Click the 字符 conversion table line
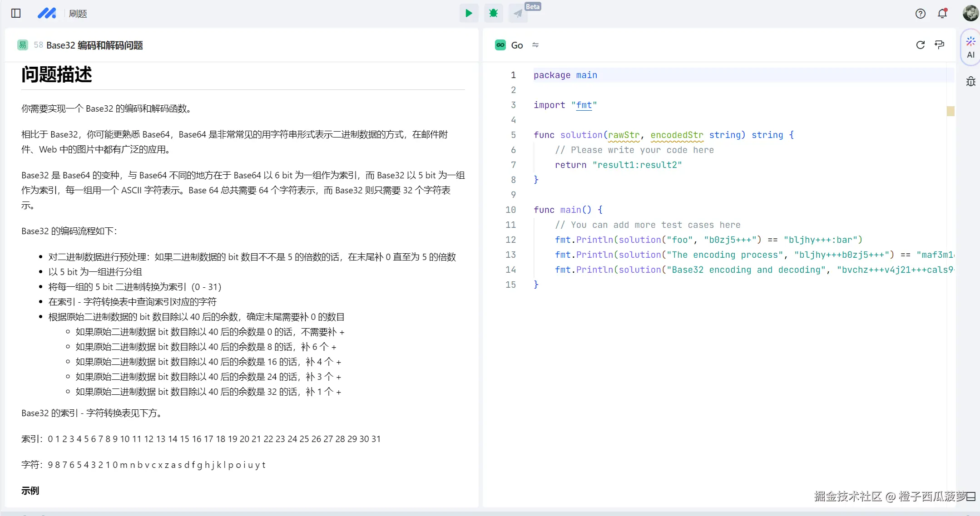Screen dimensions: 980x516 tap(144, 465)
